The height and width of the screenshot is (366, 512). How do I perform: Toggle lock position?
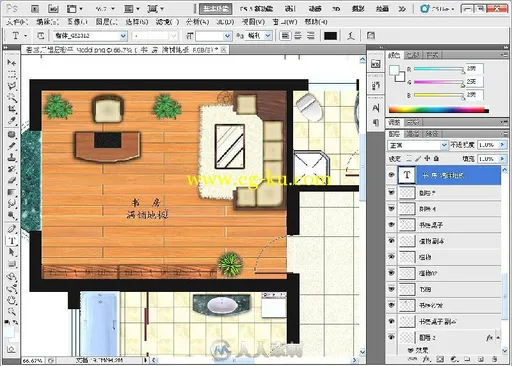(427, 159)
